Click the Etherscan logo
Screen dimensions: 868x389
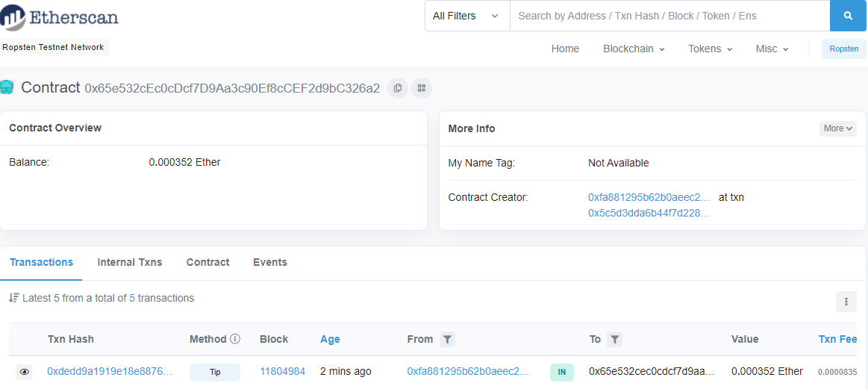[59, 16]
